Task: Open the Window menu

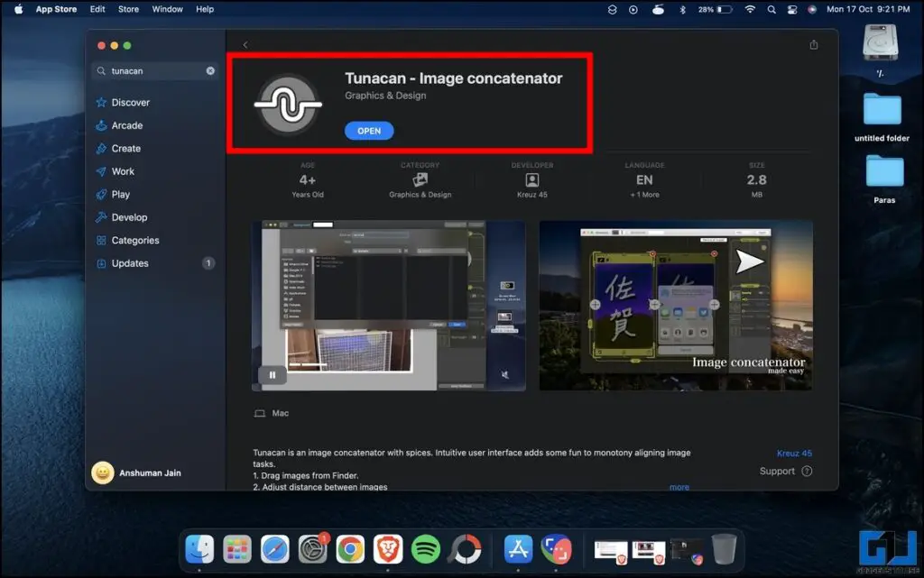Action: [x=167, y=9]
